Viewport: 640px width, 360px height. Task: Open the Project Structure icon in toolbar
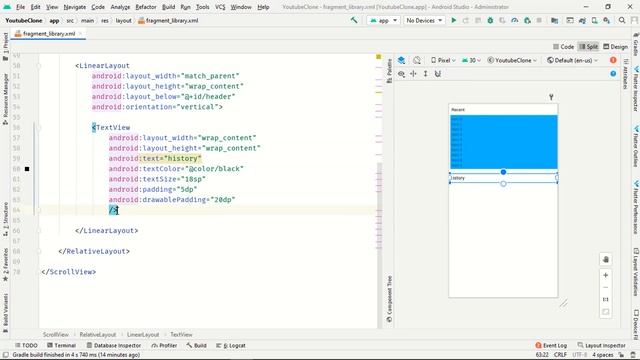pyautogui.click(x=554, y=20)
